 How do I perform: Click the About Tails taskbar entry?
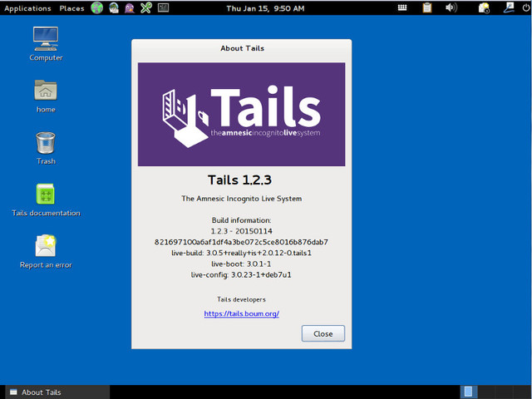coord(57,392)
